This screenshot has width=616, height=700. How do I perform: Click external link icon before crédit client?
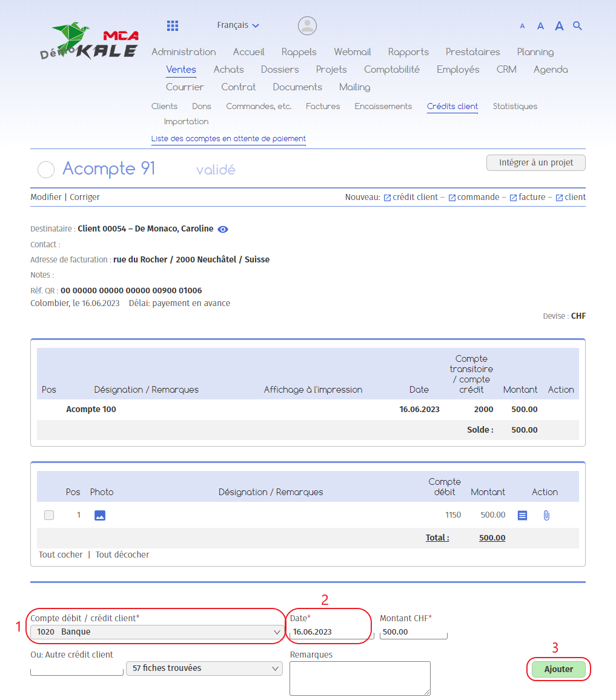click(387, 198)
